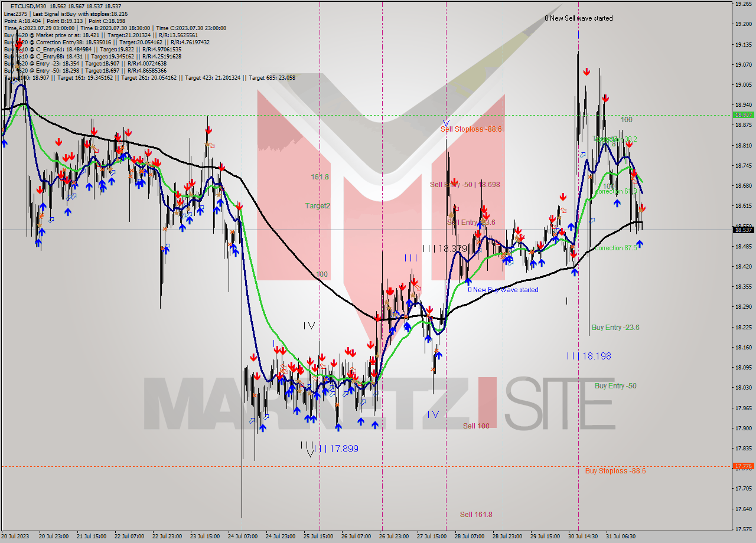Click the 'Sell 100' label

(x=475, y=426)
